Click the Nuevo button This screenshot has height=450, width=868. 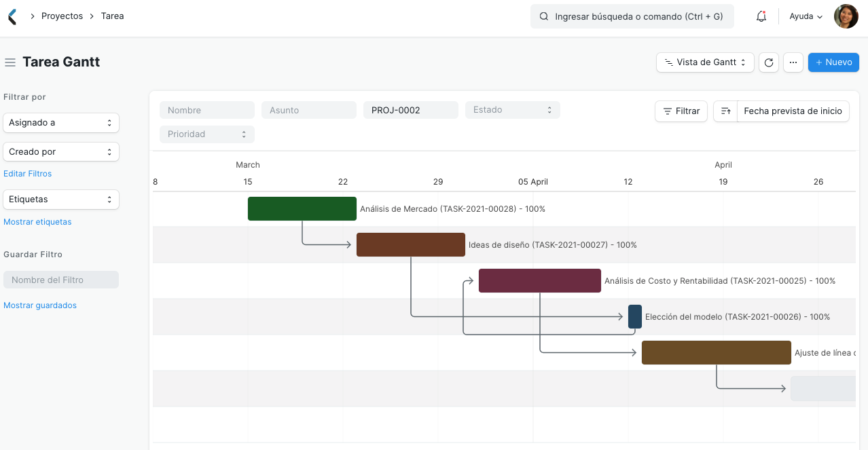coord(833,62)
